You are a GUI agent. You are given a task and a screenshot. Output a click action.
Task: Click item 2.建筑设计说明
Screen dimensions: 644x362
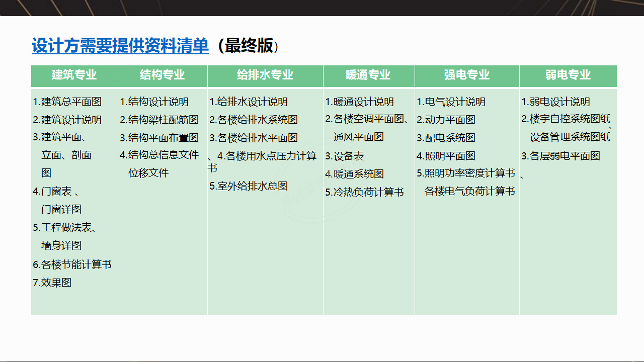click(x=67, y=120)
